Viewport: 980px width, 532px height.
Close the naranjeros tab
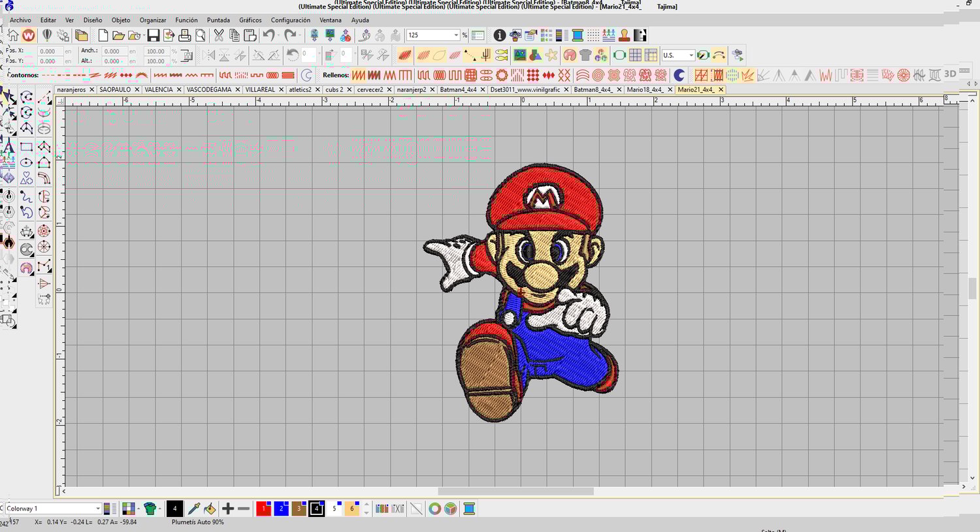(x=91, y=89)
